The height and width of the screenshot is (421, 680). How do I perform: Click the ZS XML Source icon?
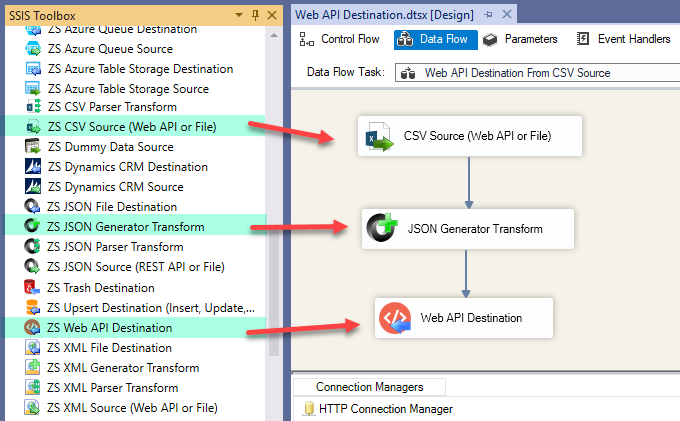pyautogui.click(x=32, y=407)
